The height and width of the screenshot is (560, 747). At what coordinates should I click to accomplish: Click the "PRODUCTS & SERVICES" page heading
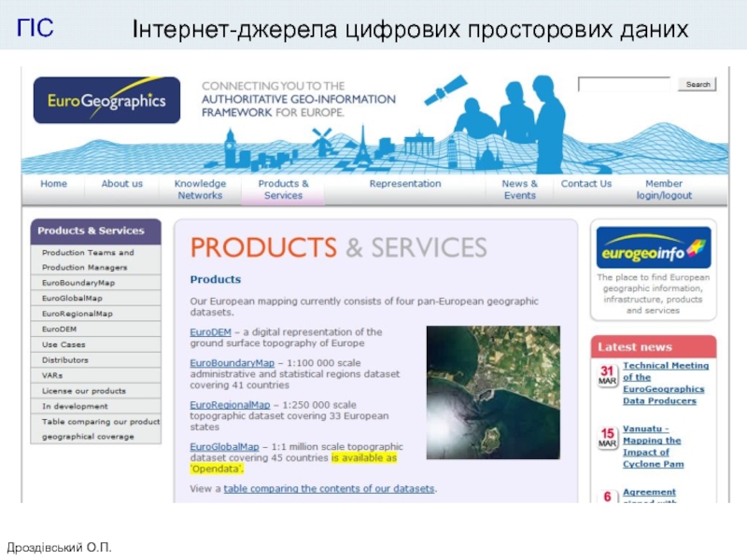pos(339,247)
